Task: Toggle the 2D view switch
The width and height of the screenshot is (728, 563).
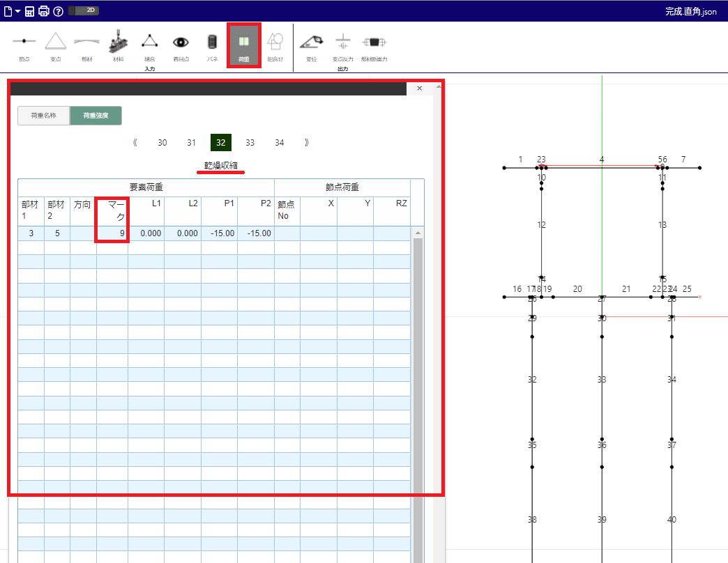Action: 84,10
